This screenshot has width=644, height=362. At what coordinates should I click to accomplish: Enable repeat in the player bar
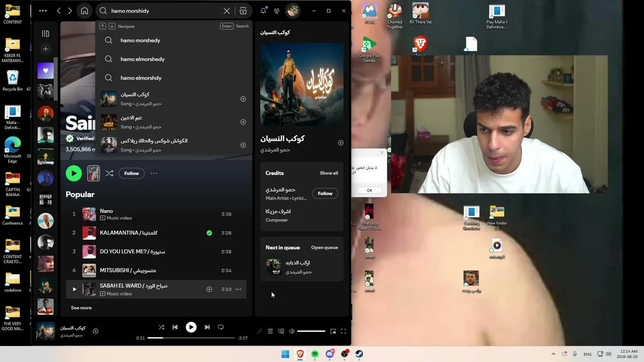pyautogui.click(x=221, y=327)
